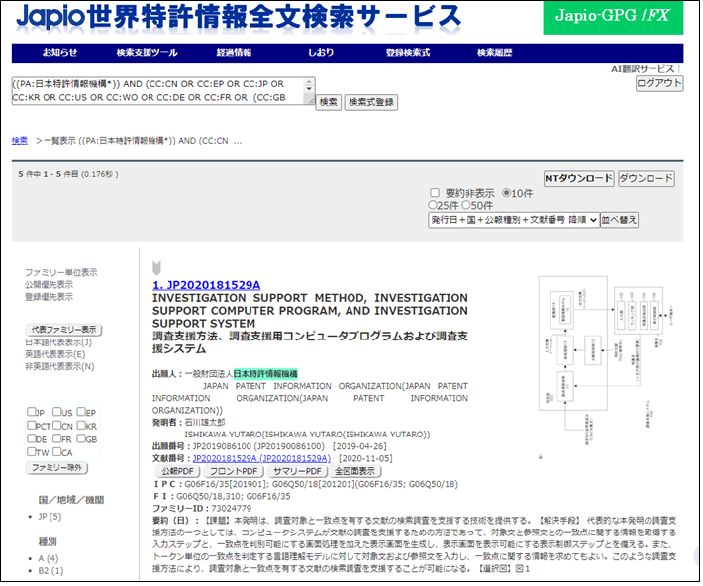Click the Japio世界特許情報全文検索サービス header logo
Screen dimensions: 703x586
239,18
